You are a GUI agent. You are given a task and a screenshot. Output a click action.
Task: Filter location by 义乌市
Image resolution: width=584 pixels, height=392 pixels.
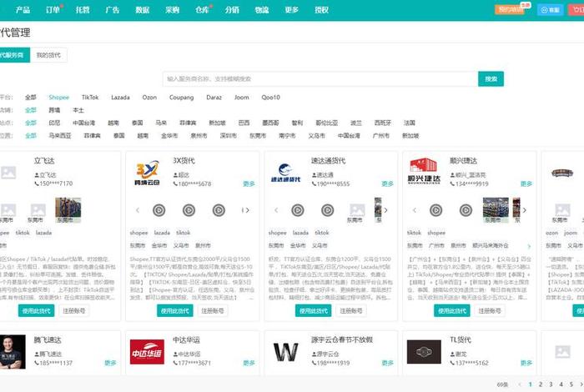pyautogui.click(x=316, y=136)
